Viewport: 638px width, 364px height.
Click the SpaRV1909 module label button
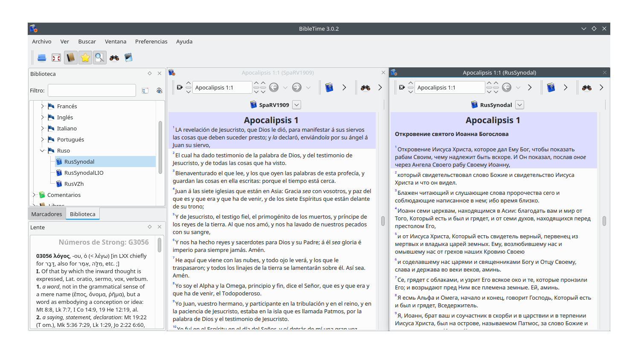click(x=270, y=105)
